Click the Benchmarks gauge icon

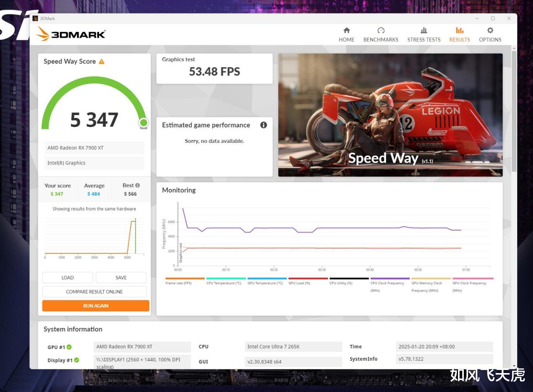click(x=381, y=31)
